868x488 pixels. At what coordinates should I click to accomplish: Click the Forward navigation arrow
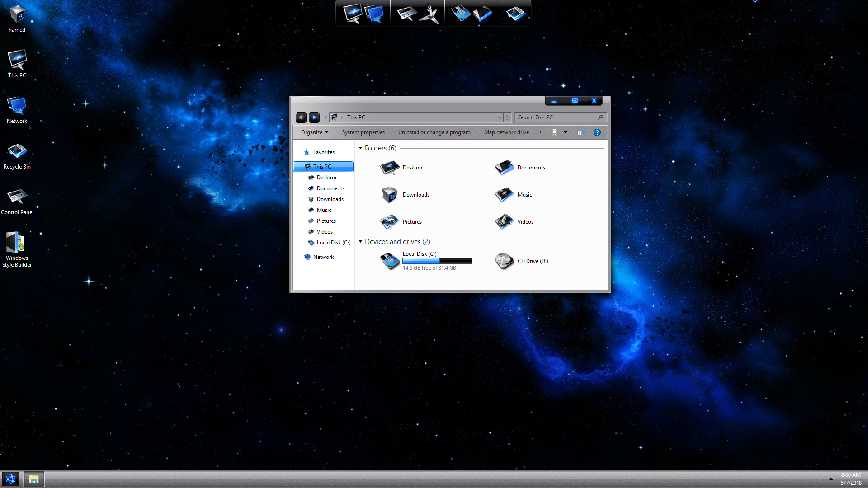(314, 117)
